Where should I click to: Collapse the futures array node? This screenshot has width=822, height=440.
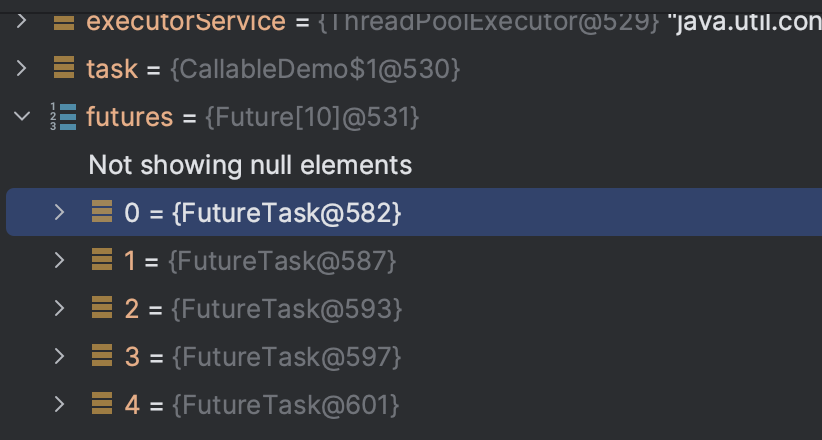(22, 117)
